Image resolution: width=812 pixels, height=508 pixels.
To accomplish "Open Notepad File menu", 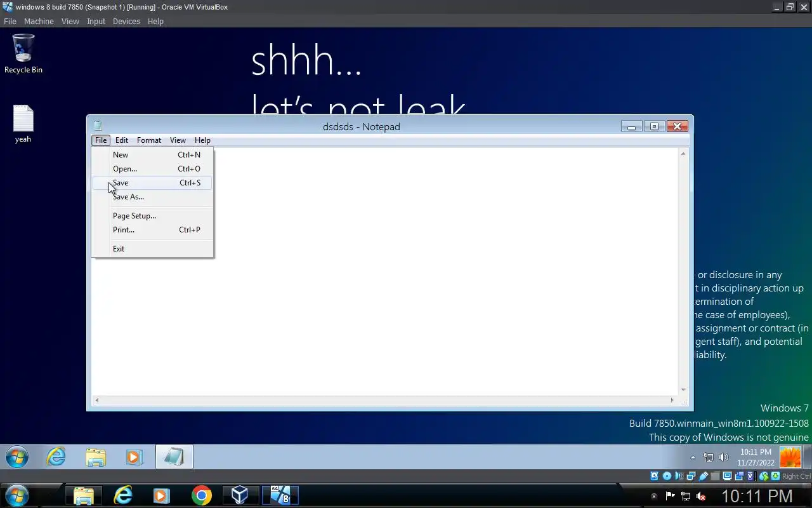I will click(x=101, y=140).
